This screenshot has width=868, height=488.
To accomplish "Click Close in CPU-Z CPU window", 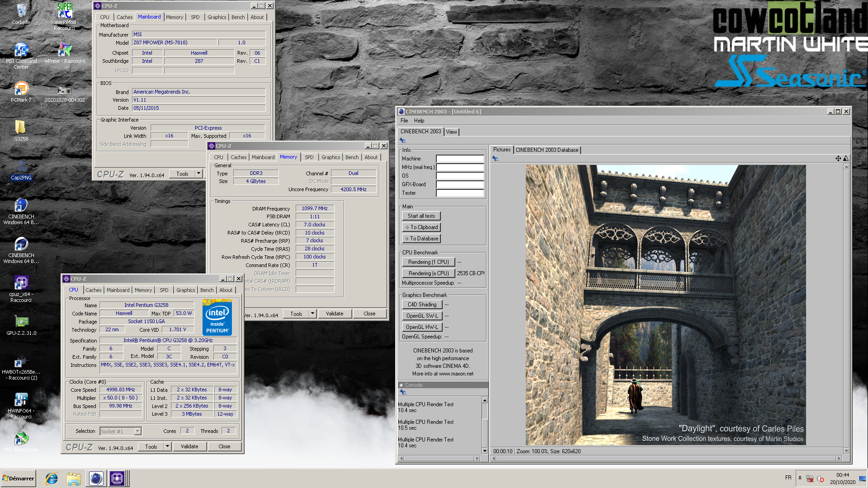I will 224,446.
